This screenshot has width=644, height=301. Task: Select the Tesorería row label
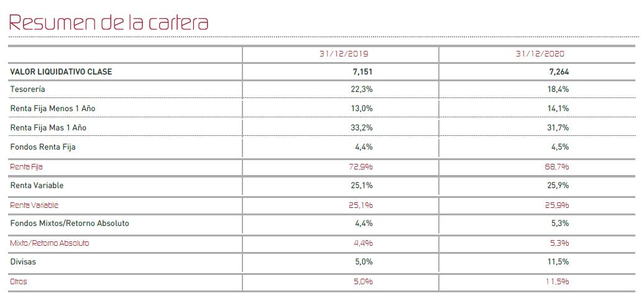27,89
